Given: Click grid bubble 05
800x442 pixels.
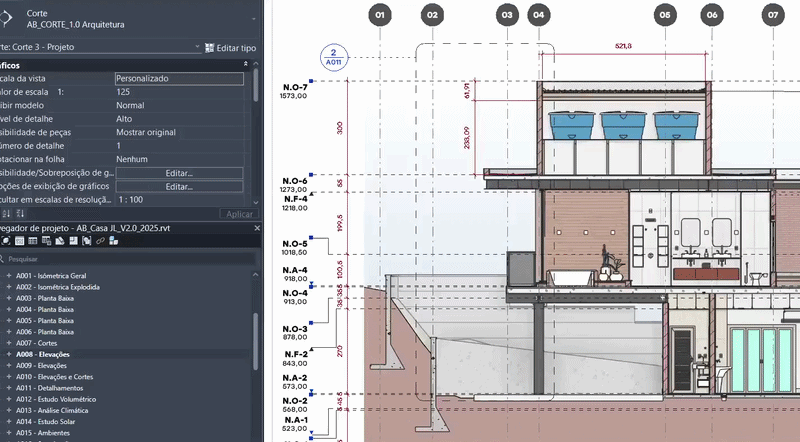Looking at the screenshot, I should point(665,15).
